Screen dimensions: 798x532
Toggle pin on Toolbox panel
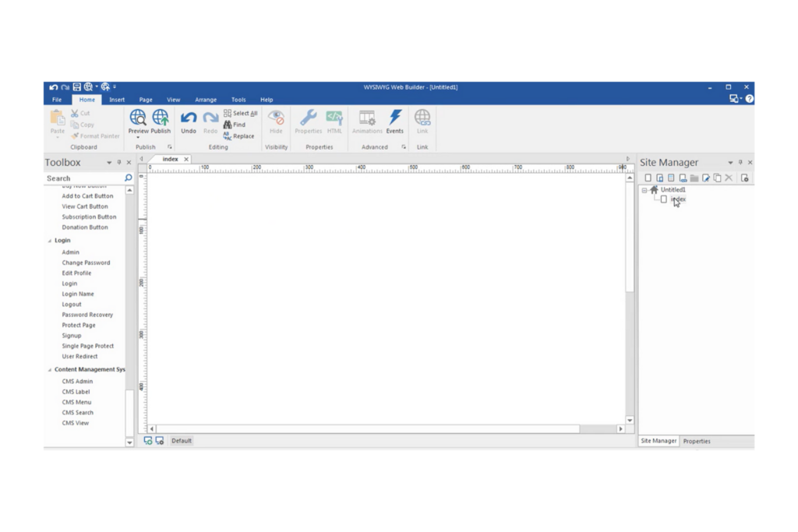coord(119,162)
